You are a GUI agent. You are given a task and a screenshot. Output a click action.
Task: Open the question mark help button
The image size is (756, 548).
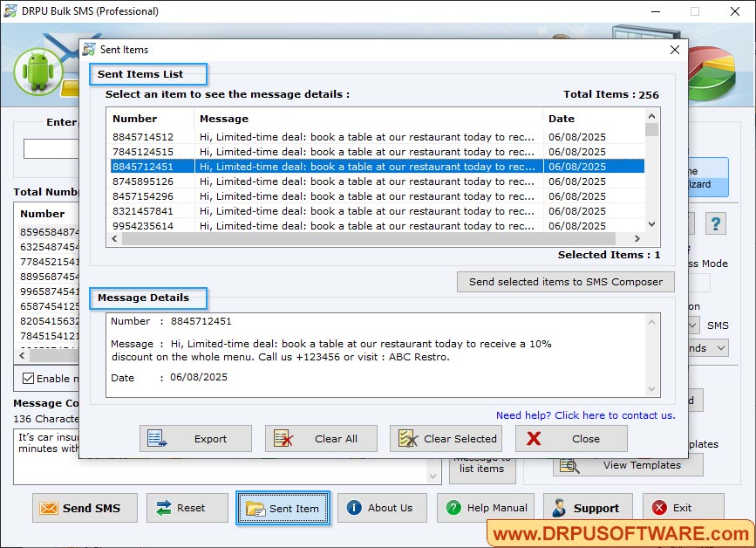click(x=715, y=223)
